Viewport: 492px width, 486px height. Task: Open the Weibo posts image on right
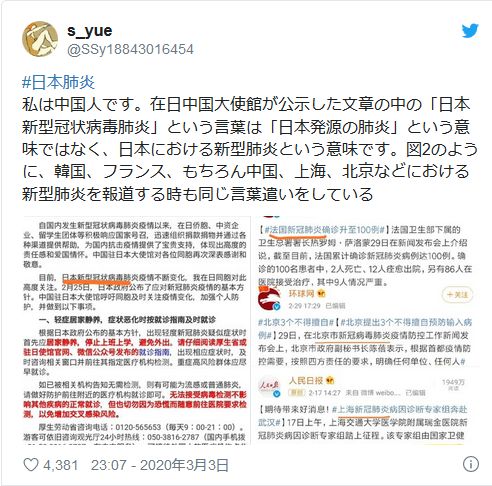366,330
